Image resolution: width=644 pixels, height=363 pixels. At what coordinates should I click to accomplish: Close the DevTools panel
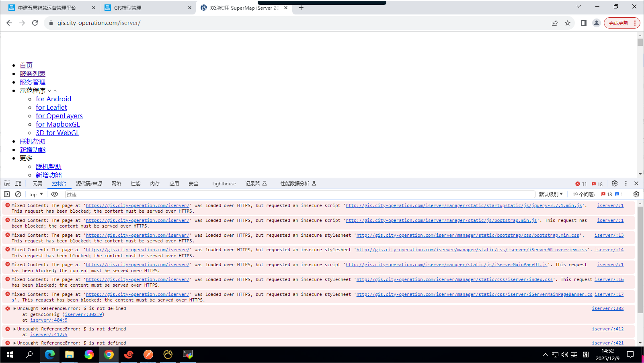point(636,183)
